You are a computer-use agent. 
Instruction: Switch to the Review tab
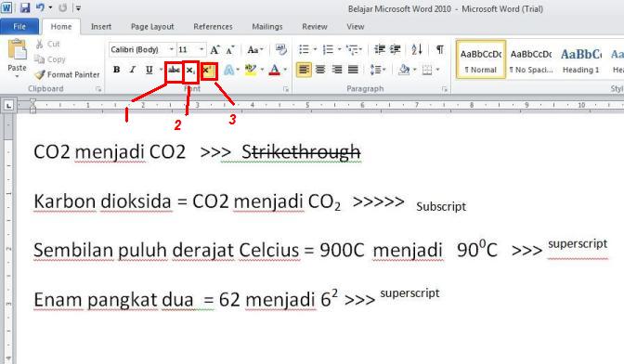pyautogui.click(x=315, y=27)
